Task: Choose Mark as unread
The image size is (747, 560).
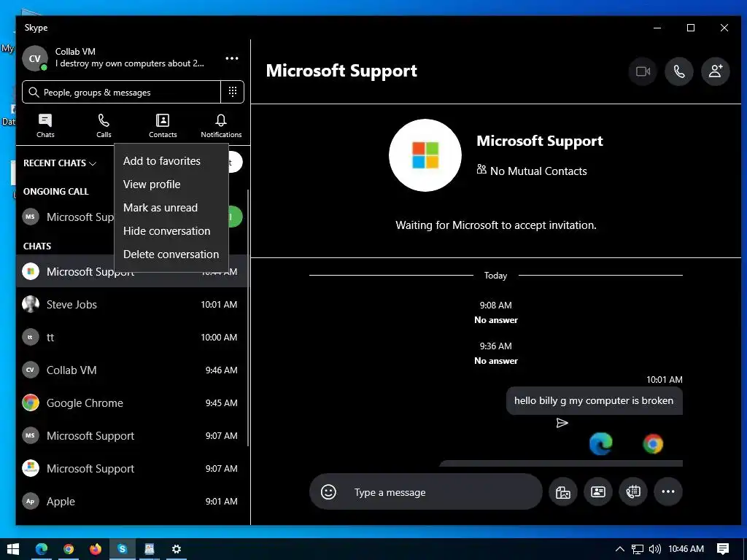Action: 160,208
